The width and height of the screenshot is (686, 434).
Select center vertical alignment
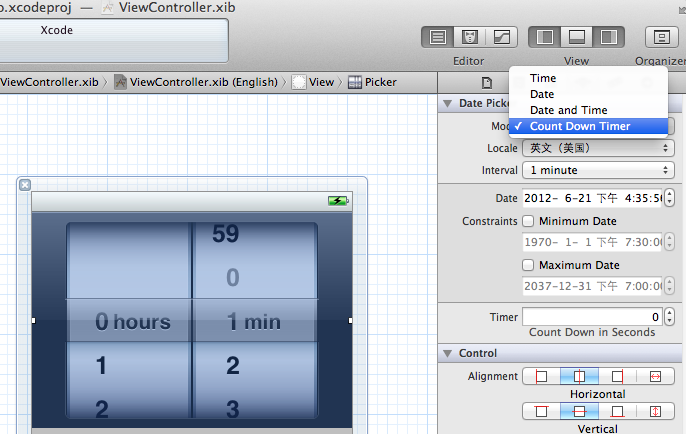coord(579,411)
